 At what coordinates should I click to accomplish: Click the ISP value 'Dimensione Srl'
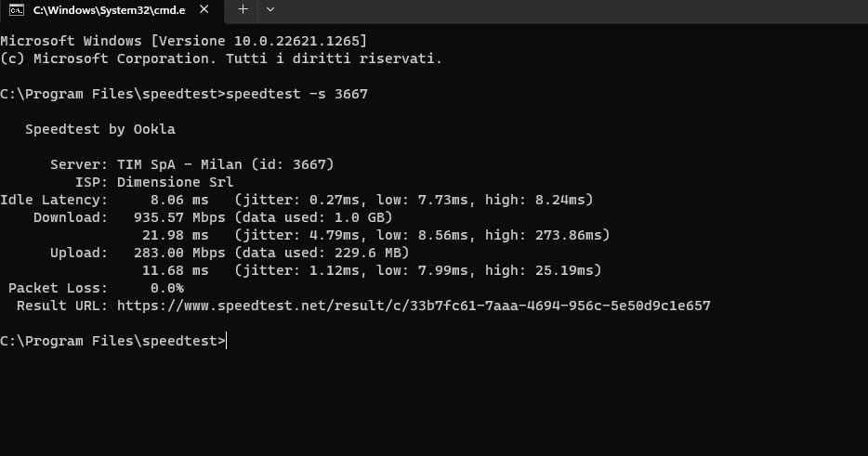coord(175,182)
